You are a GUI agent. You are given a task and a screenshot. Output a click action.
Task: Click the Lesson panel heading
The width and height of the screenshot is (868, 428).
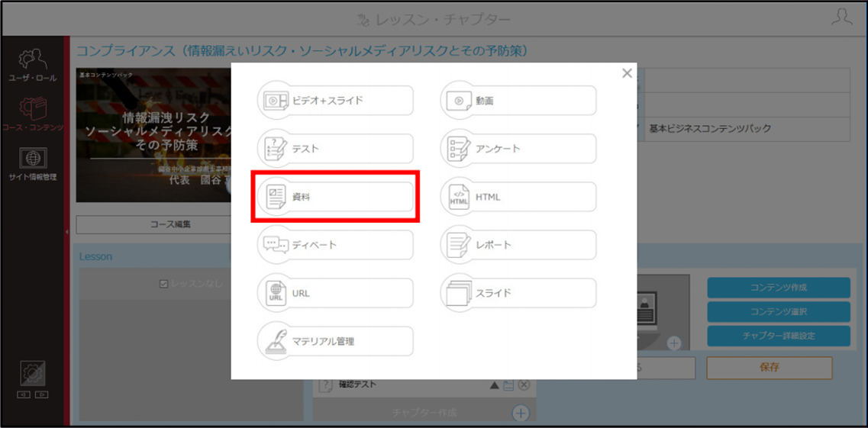pyautogui.click(x=95, y=256)
